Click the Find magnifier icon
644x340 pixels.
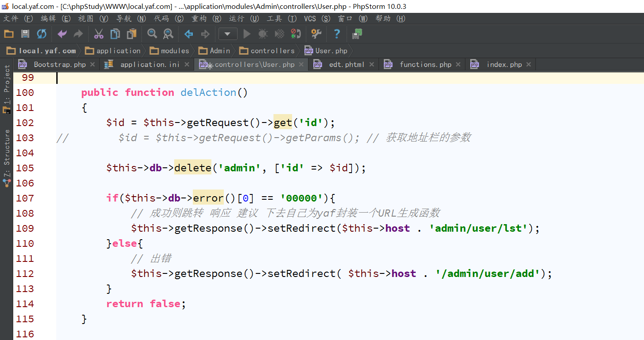point(152,34)
